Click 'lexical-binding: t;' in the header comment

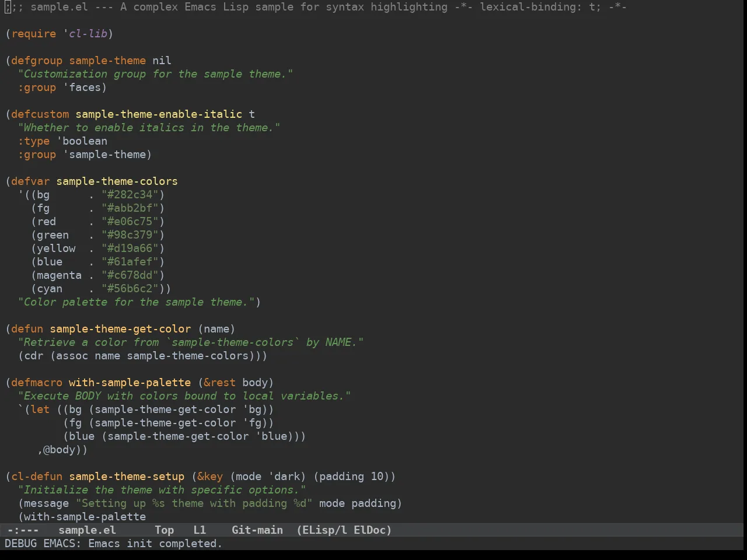tap(540, 7)
